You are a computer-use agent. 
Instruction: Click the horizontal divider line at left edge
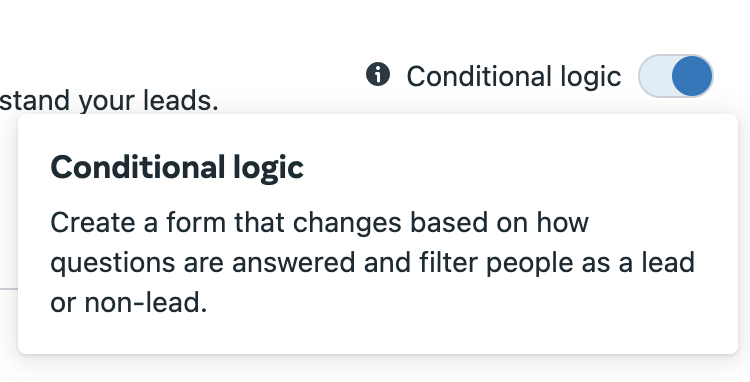(x=9, y=289)
